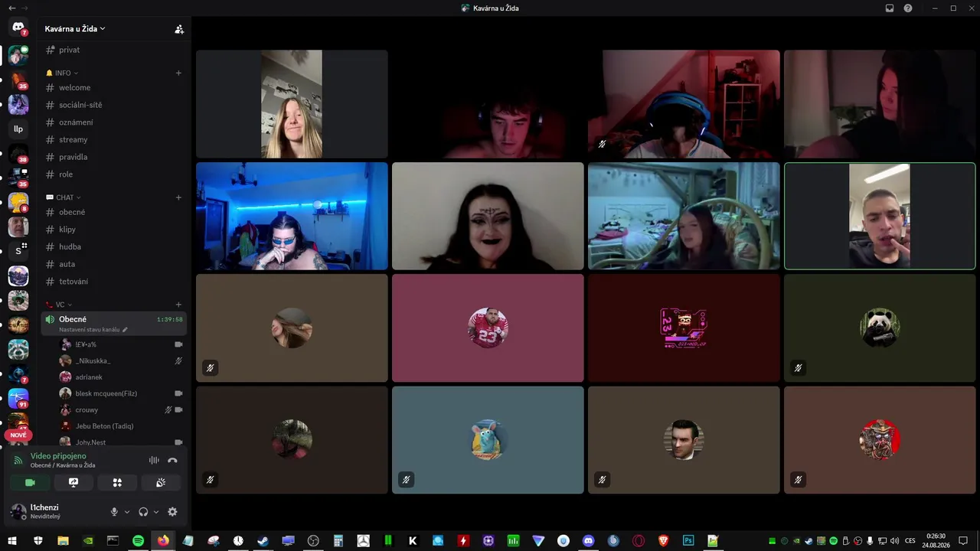Open the soundboard
The width and height of the screenshot is (980, 551).
click(x=161, y=482)
